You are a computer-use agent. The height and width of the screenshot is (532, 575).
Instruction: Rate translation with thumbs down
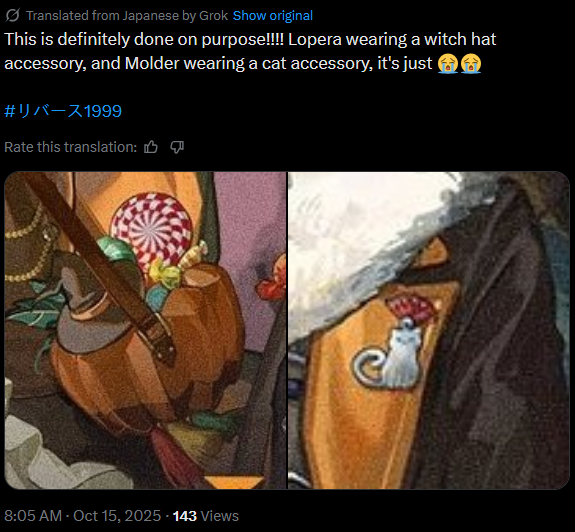pos(177,147)
